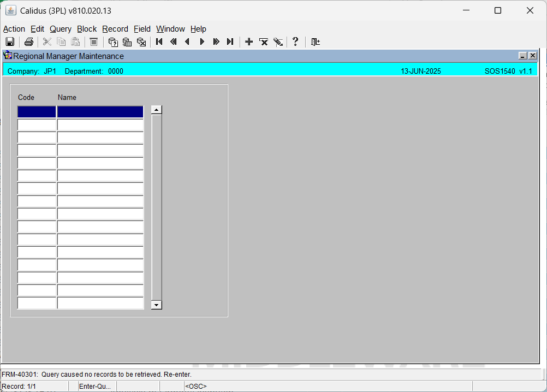Jump to the last record

point(230,42)
